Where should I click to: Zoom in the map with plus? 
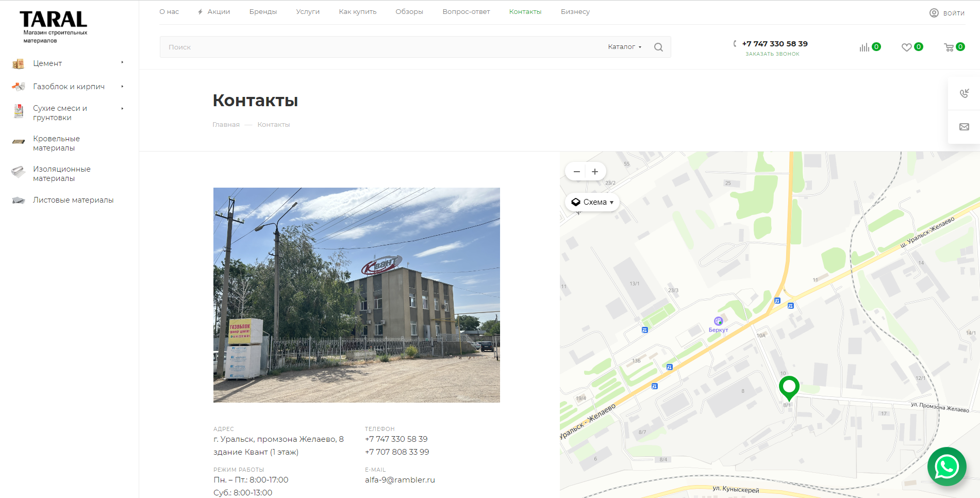click(595, 172)
